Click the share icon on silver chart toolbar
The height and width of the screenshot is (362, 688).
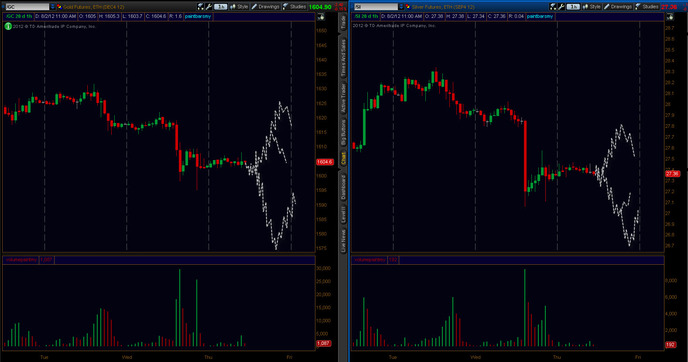tap(553, 7)
